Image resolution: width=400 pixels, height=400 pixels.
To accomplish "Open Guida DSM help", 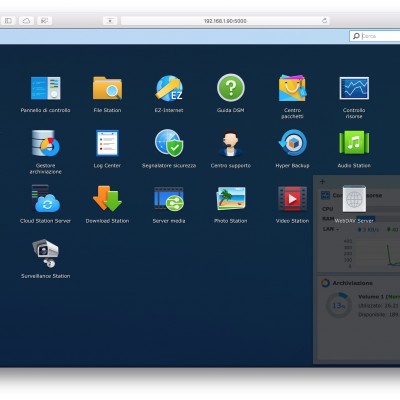I will coord(231,88).
